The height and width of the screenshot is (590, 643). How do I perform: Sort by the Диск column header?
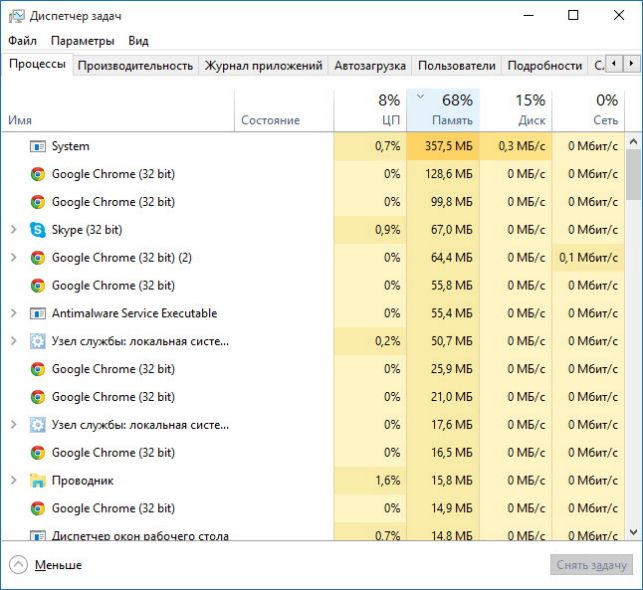pos(516,111)
